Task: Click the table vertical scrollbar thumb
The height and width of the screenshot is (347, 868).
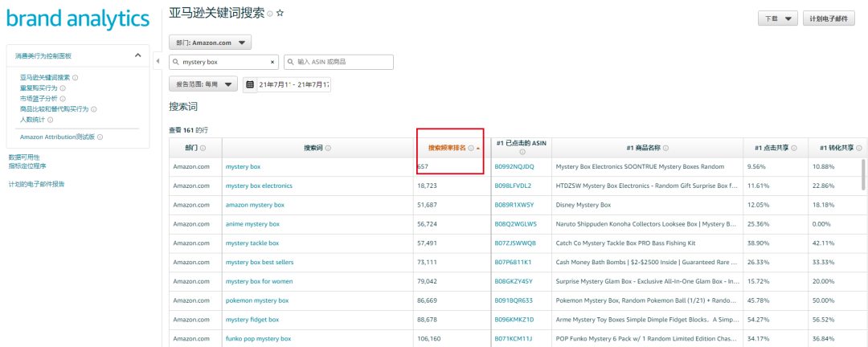Action: click(x=863, y=174)
